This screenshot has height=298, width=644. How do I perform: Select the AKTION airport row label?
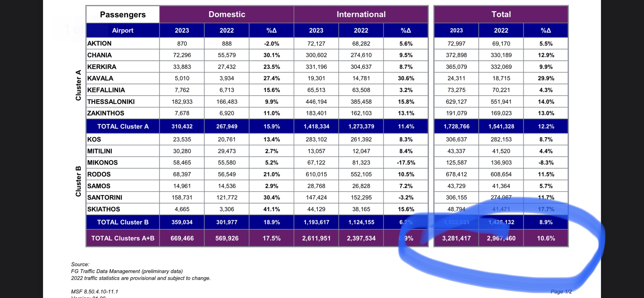pos(99,43)
